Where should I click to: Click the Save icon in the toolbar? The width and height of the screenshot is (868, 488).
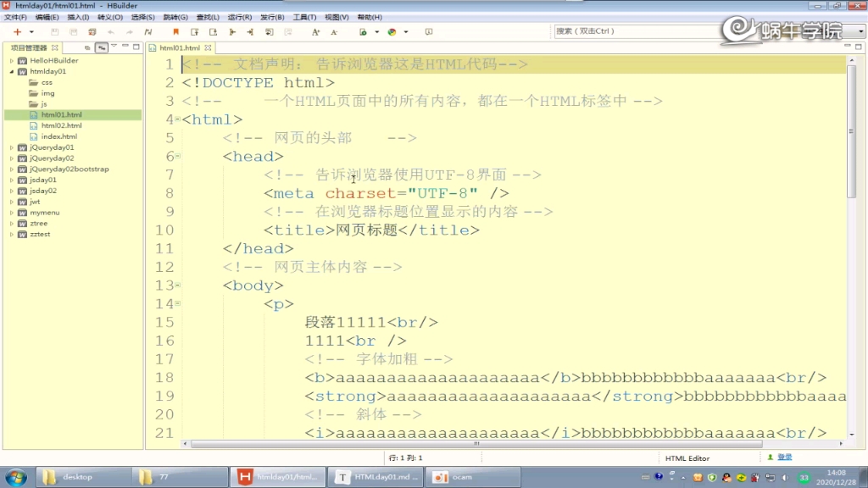tap(54, 31)
